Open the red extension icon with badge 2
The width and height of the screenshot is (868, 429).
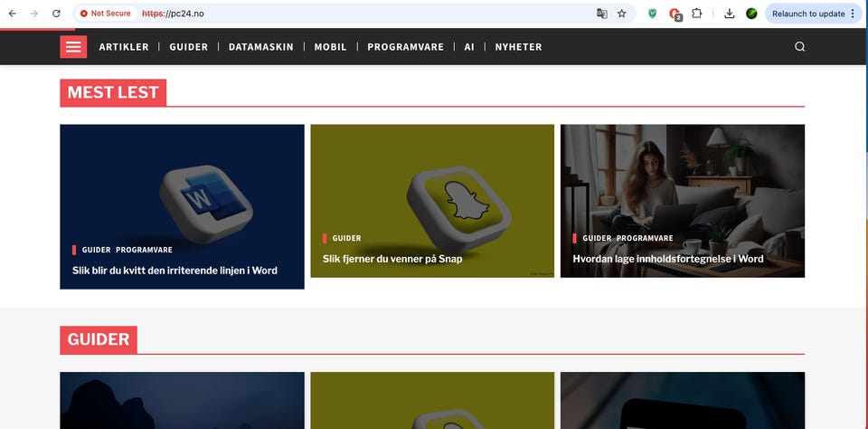point(675,14)
